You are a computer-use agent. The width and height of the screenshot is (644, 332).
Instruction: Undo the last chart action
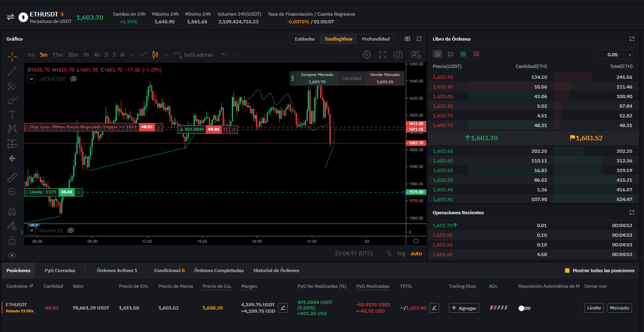pyautogui.click(x=224, y=55)
